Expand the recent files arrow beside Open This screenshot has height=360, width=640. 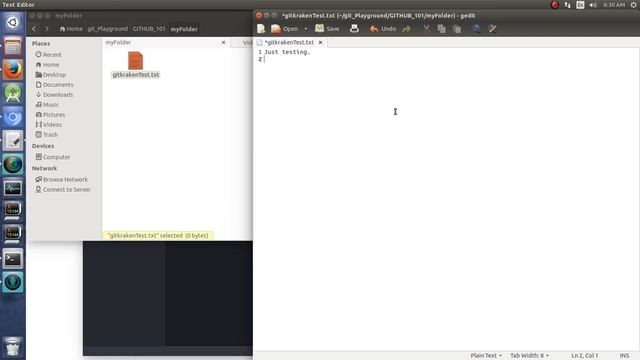pyautogui.click(x=306, y=29)
